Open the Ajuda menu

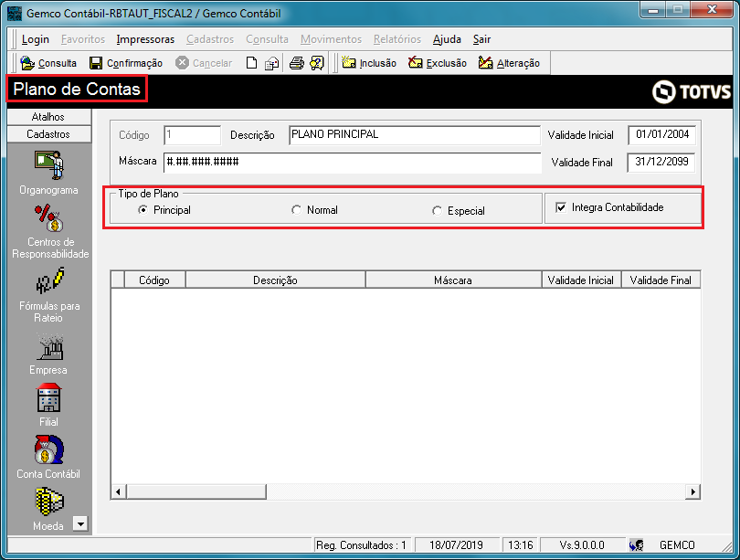point(447,39)
